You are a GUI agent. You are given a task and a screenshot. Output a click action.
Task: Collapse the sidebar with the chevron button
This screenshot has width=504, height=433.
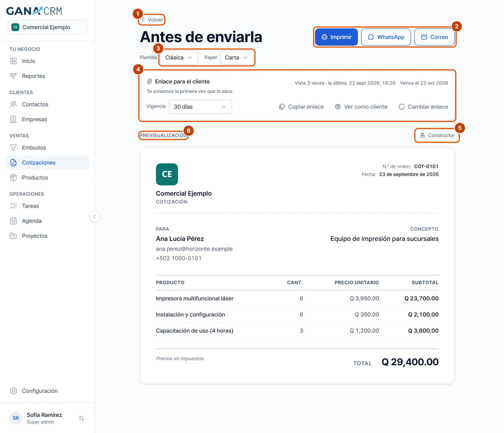94,216
